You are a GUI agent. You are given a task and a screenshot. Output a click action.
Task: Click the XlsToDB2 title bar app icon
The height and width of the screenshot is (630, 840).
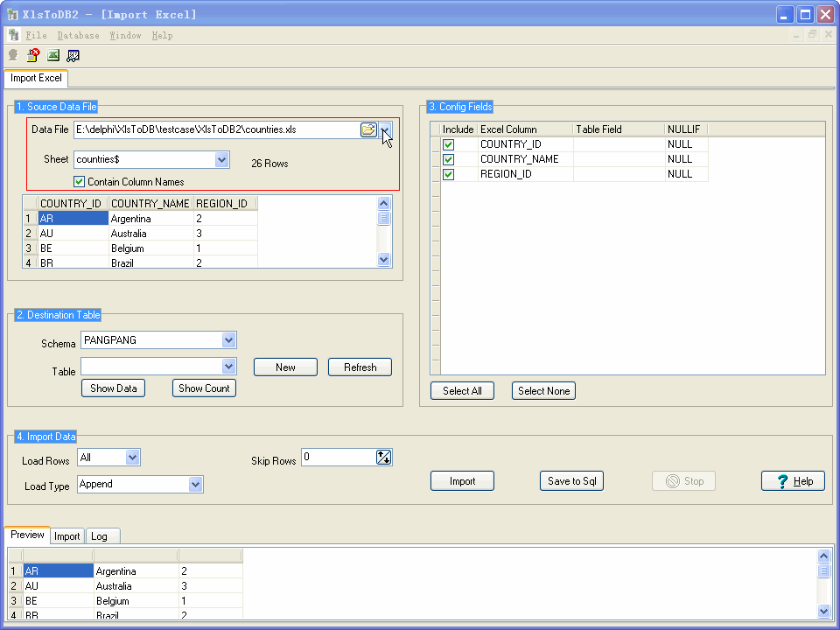[x=11, y=15]
